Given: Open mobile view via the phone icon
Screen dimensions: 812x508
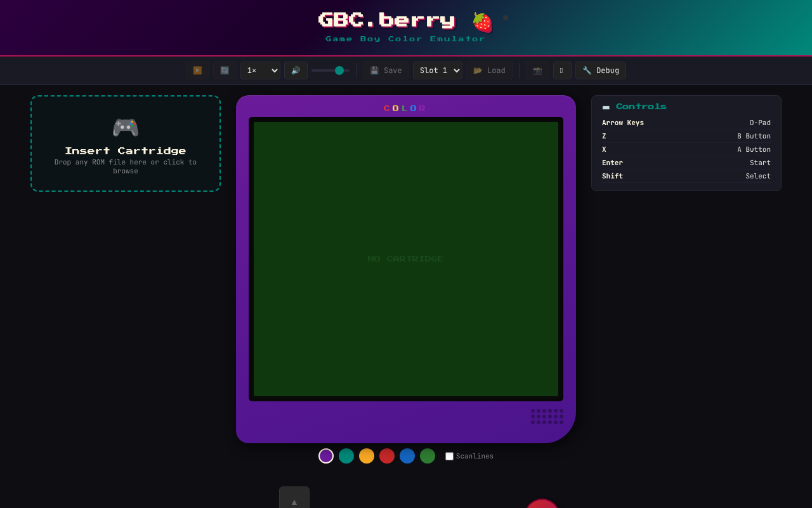Looking at the screenshot, I should pyautogui.click(x=562, y=70).
